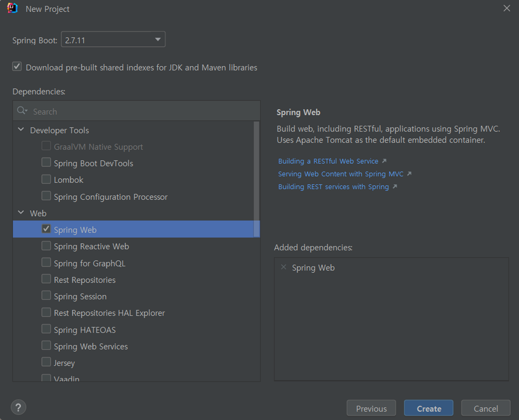
Task: Click external arrow next to Serving Web Content
Action: coord(409,174)
